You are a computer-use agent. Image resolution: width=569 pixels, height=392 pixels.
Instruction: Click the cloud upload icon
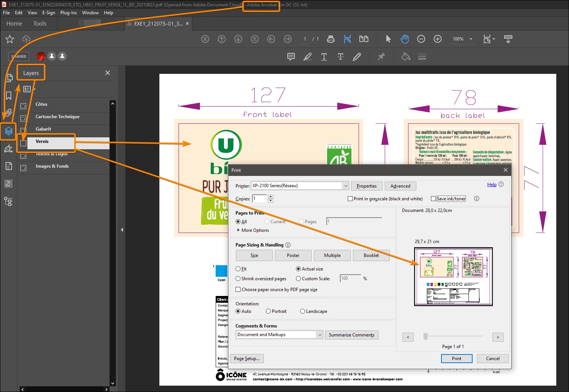[x=26, y=39]
